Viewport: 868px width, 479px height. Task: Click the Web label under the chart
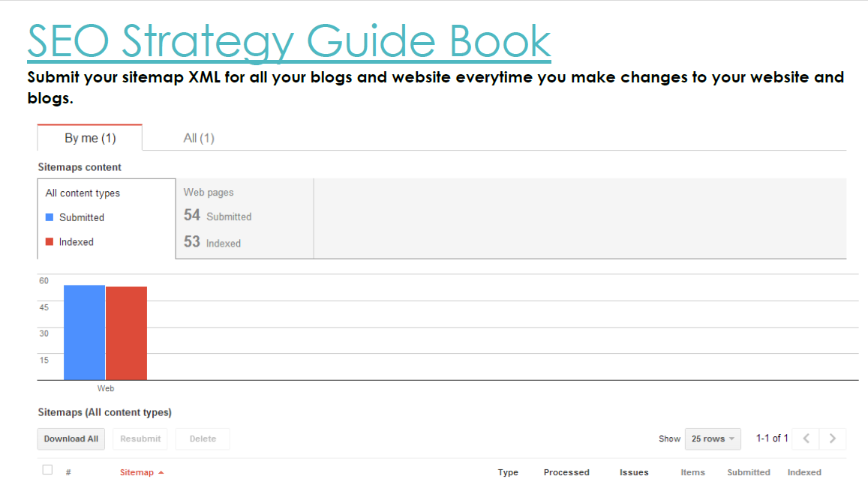tap(105, 388)
